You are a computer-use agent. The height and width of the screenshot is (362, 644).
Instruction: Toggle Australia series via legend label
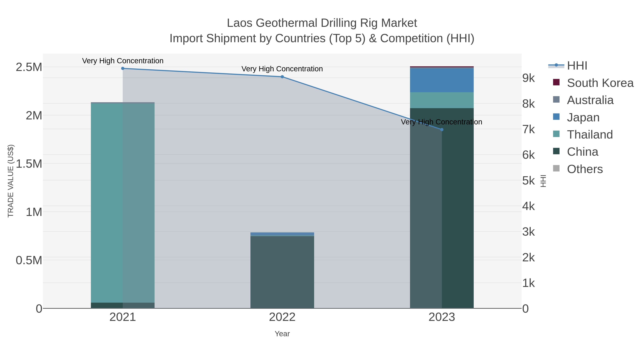590,100
